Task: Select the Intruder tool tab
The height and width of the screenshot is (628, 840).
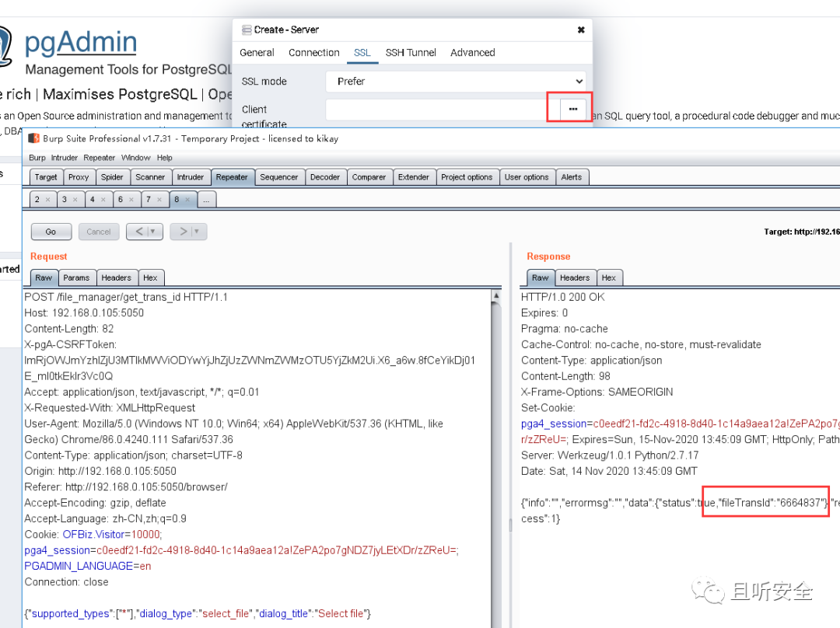Action: tap(191, 177)
